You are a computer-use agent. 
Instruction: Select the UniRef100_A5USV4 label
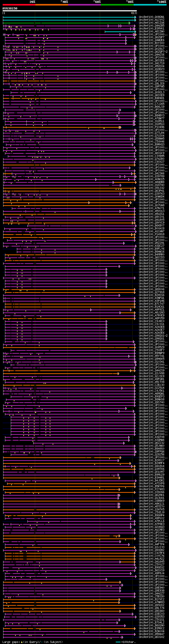tap(152, 66)
